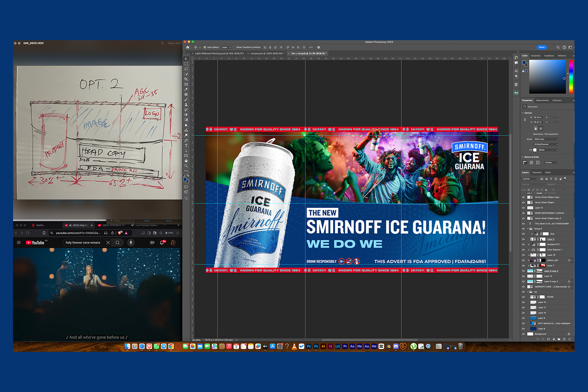Image resolution: width=588 pixels, height=392 pixels.
Task: Click the rainbow hue slider strip
Action: [571, 76]
